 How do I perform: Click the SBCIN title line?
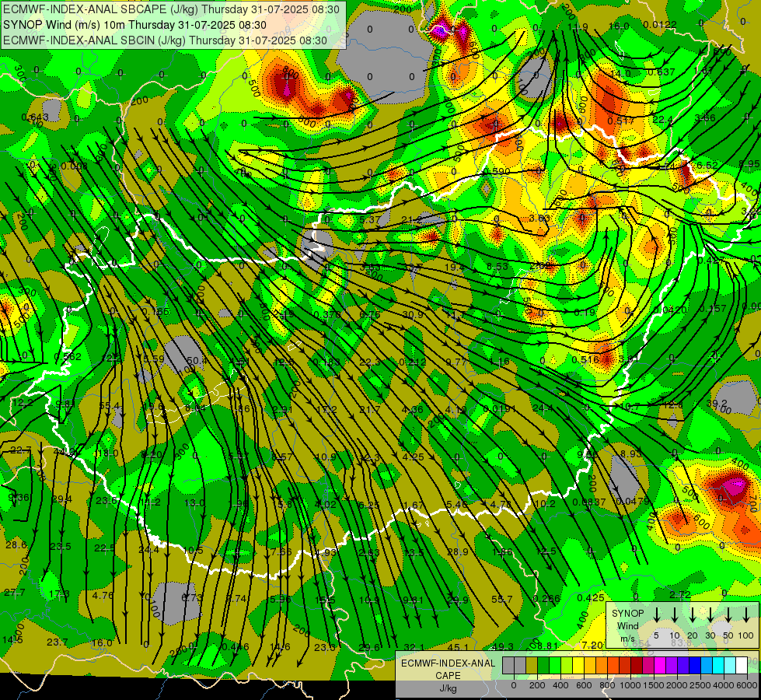165,40
